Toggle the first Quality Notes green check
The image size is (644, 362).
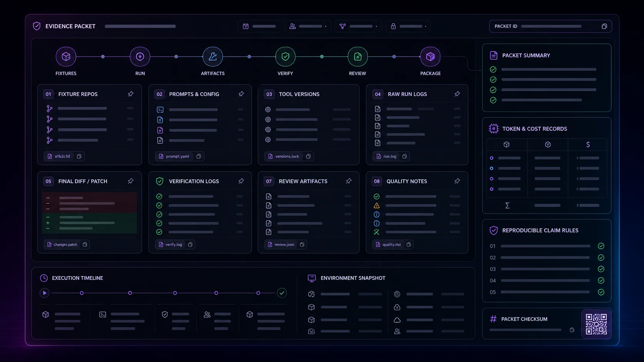(377, 197)
